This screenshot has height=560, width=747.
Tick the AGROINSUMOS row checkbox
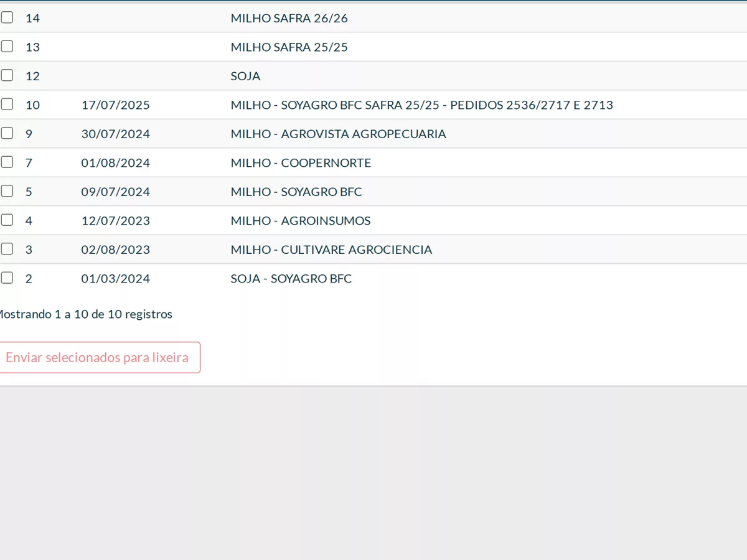7,220
